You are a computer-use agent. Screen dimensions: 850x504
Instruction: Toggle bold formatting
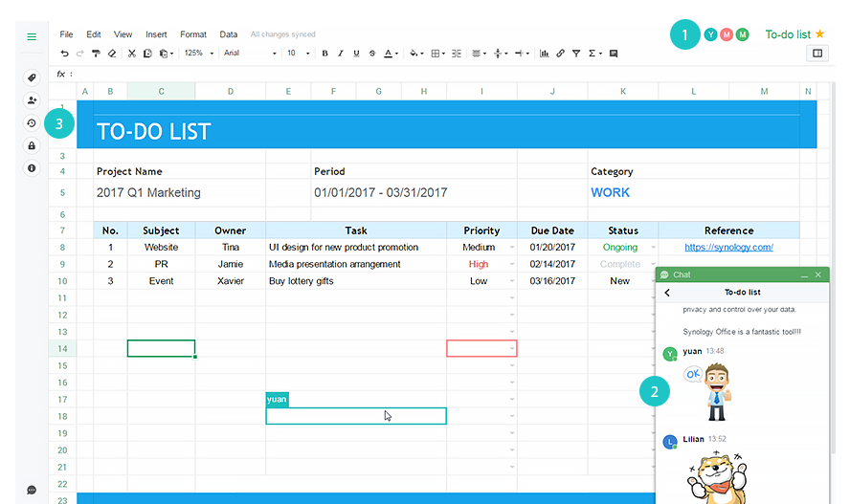point(324,54)
